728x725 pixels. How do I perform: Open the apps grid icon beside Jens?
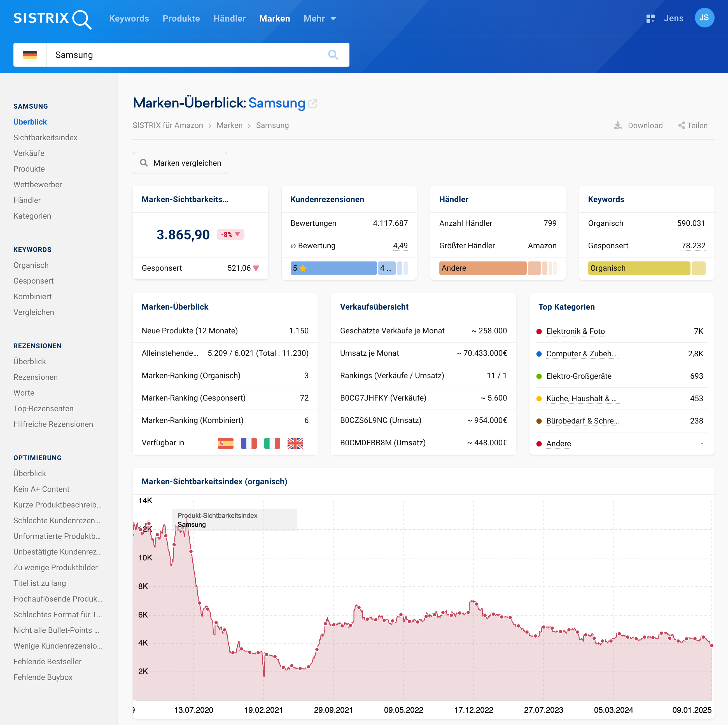pyautogui.click(x=650, y=18)
